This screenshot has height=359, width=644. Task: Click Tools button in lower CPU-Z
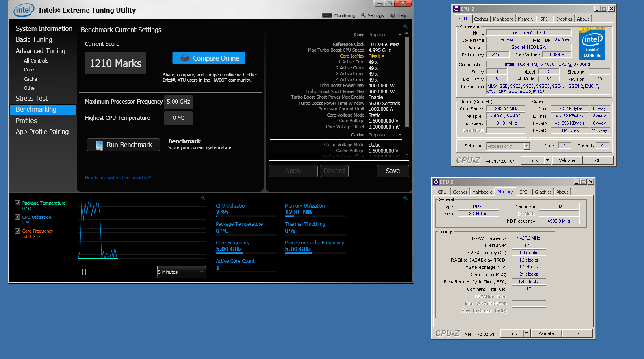click(x=512, y=333)
